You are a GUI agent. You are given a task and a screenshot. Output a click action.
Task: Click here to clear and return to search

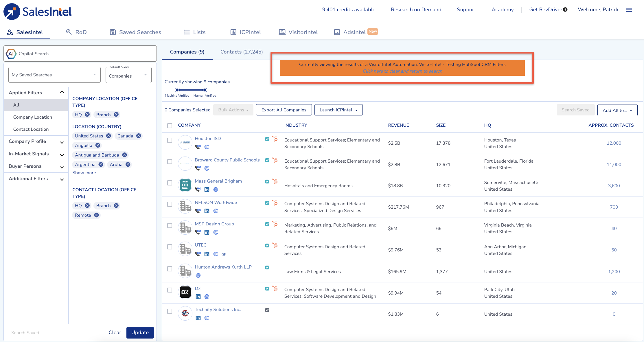coord(402,71)
